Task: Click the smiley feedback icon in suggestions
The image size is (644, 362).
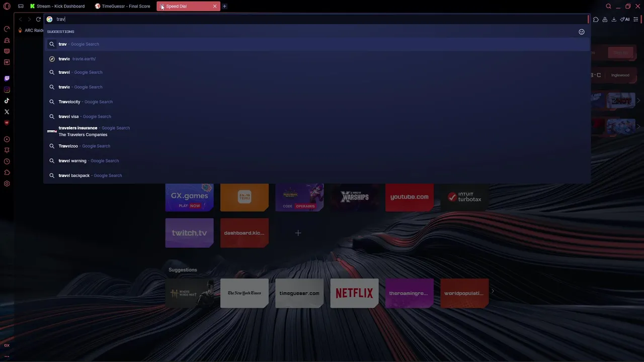Action: pos(582,32)
